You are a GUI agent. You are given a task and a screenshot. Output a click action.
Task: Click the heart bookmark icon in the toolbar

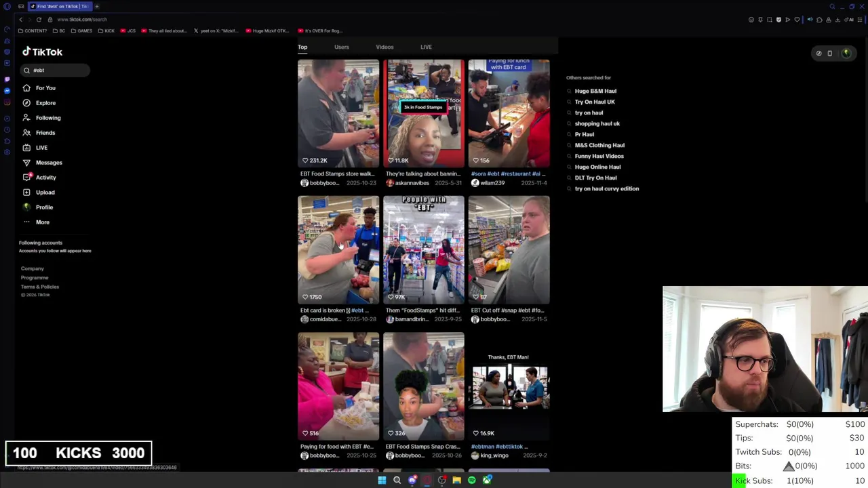point(797,20)
